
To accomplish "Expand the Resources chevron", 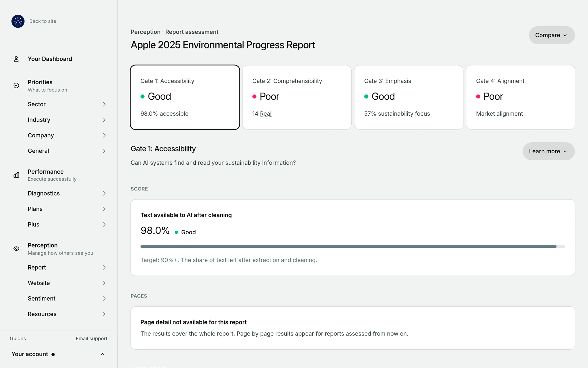I will pos(104,314).
